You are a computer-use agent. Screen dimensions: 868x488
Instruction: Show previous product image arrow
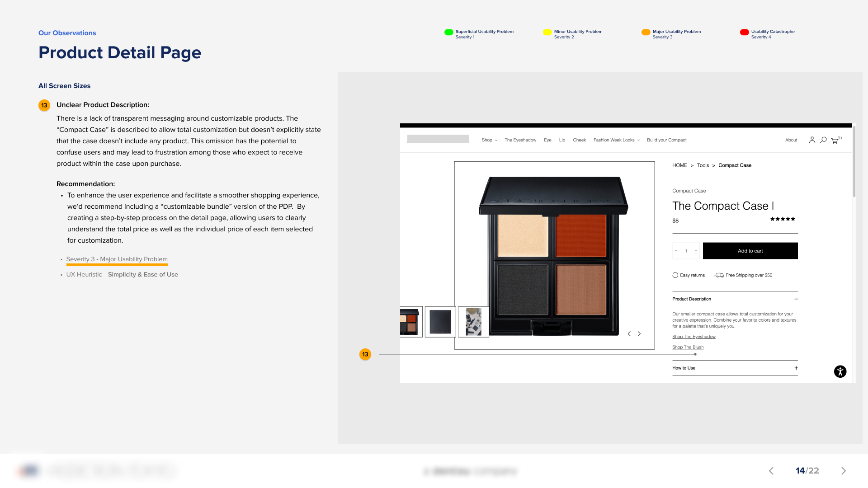[629, 334]
